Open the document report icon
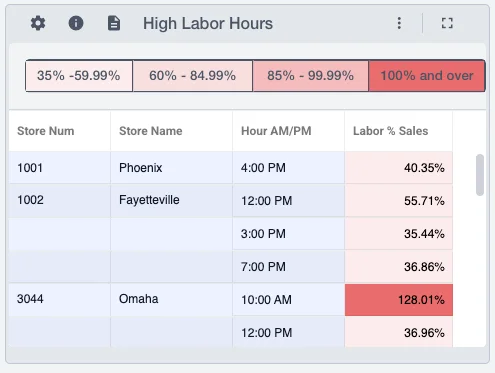Viewport: 495px width, 373px height. point(114,23)
